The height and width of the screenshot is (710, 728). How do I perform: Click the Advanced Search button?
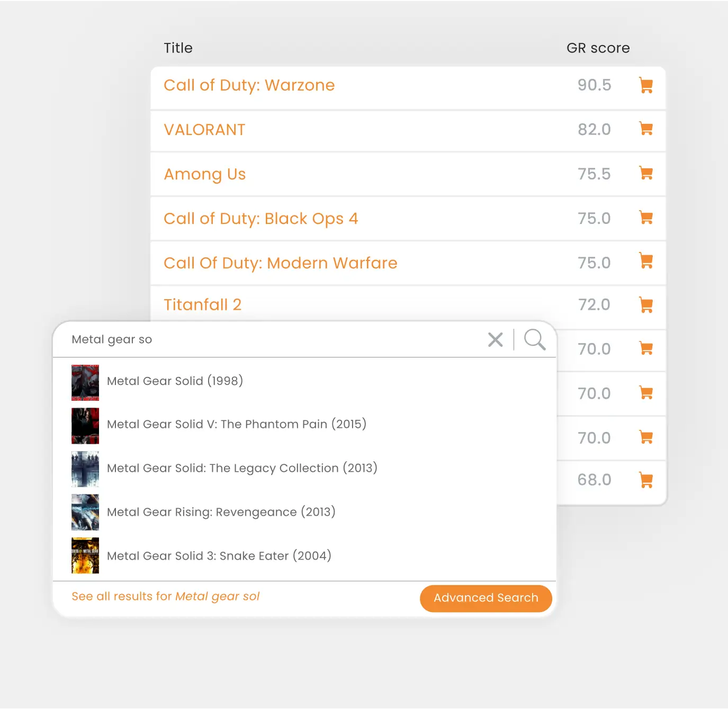(x=486, y=598)
